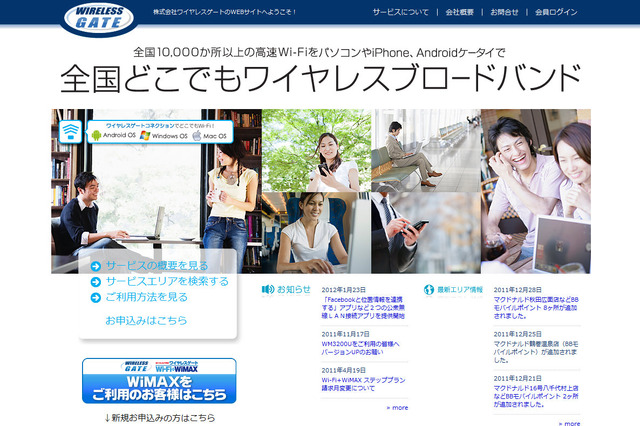Click お申込みはこちら link

(146, 321)
